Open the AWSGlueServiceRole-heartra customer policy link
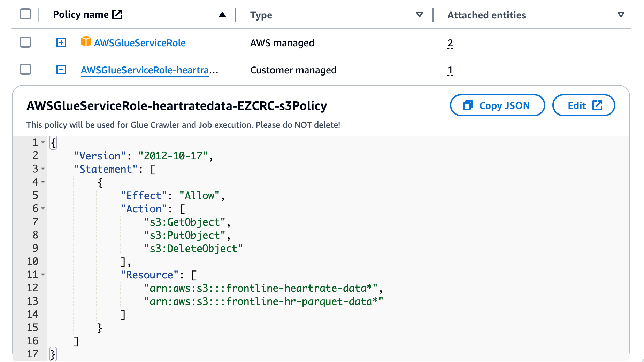This screenshot has width=644, height=362. coord(145,70)
